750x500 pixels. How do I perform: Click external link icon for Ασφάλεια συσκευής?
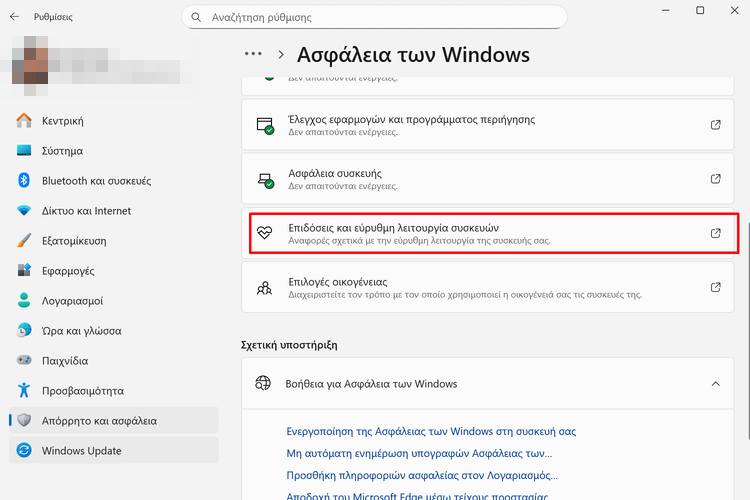point(715,179)
